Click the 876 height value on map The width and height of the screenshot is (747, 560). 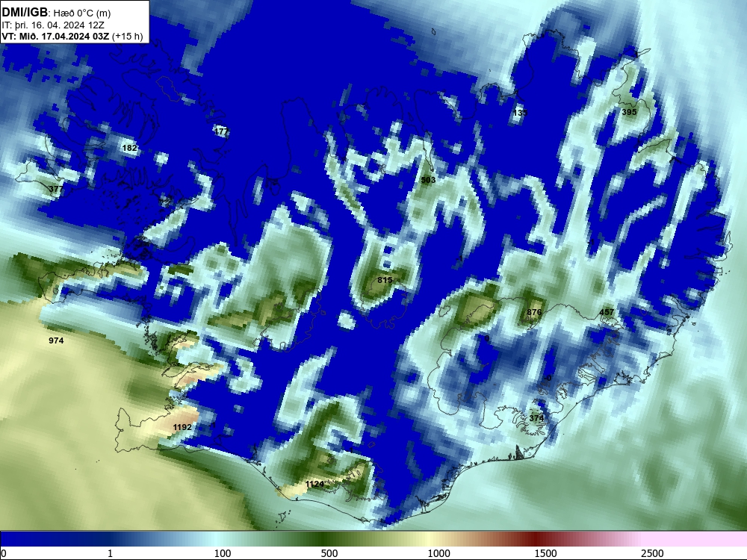tap(534, 312)
